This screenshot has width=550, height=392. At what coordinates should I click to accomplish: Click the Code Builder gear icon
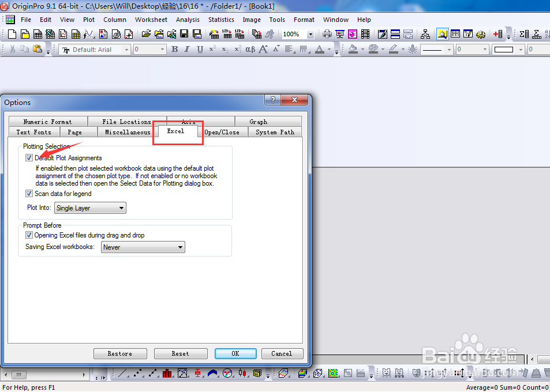pos(481,34)
